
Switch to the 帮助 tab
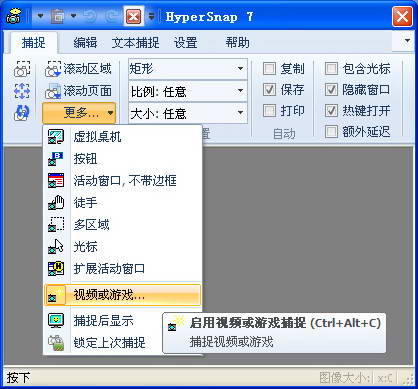[237, 43]
